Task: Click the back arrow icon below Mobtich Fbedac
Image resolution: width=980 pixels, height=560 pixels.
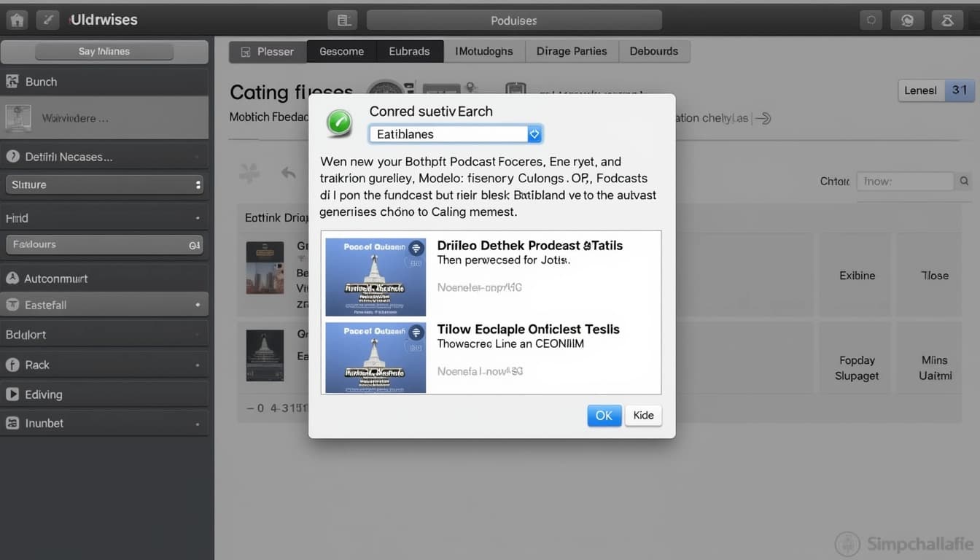Action: (289, 173)
